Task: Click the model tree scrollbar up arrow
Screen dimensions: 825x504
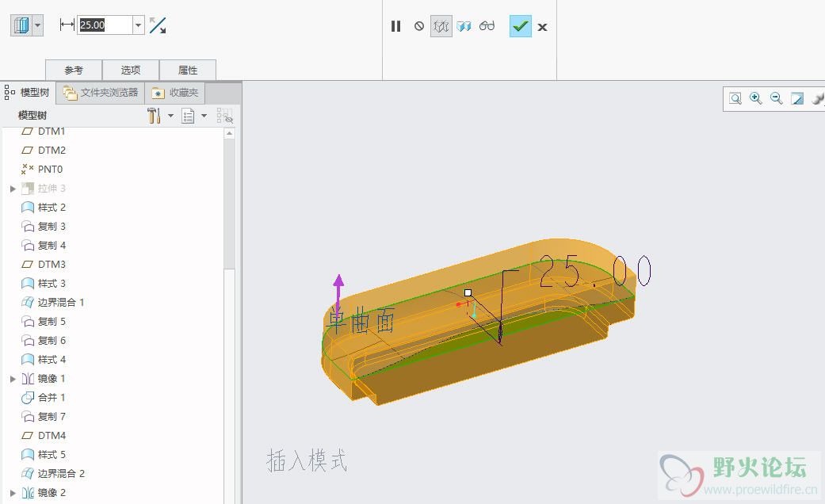Action: coord(229,134)
